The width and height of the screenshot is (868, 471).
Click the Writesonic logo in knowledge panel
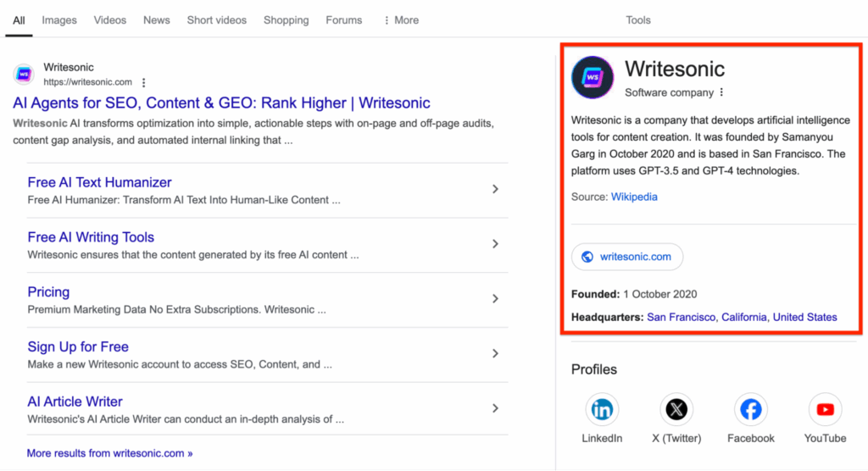tap(593, 77)
